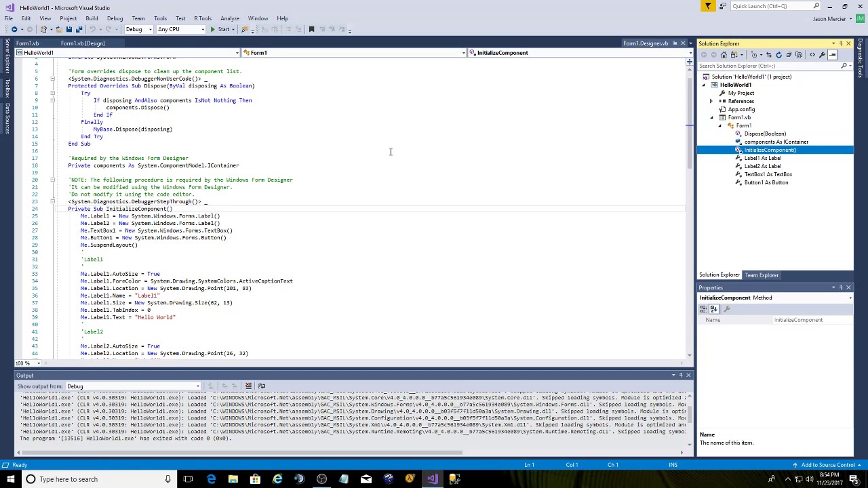Image resolution: width=868 pixels, height=488 pixels.
Task: Select Button1 As Button tree item
Action: click(766, 182)
